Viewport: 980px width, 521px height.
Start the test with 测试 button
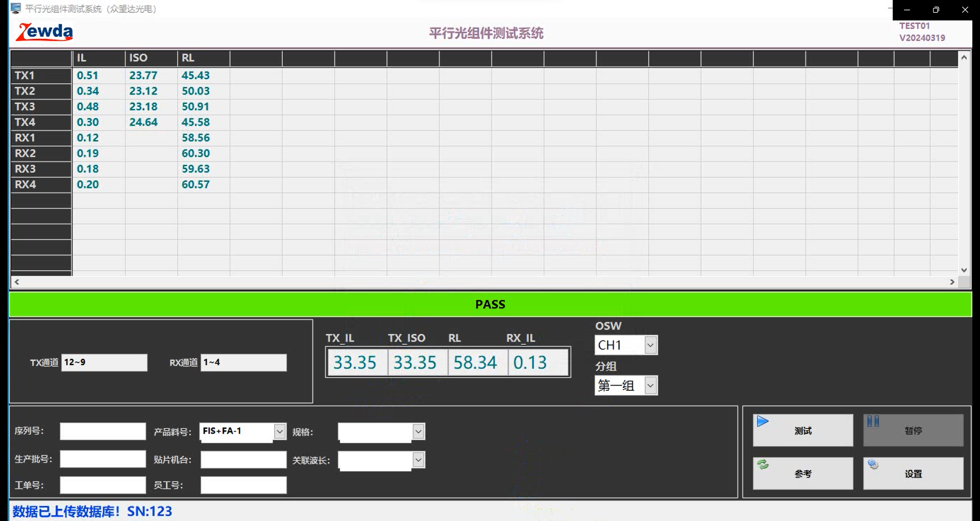pos(803,430)
